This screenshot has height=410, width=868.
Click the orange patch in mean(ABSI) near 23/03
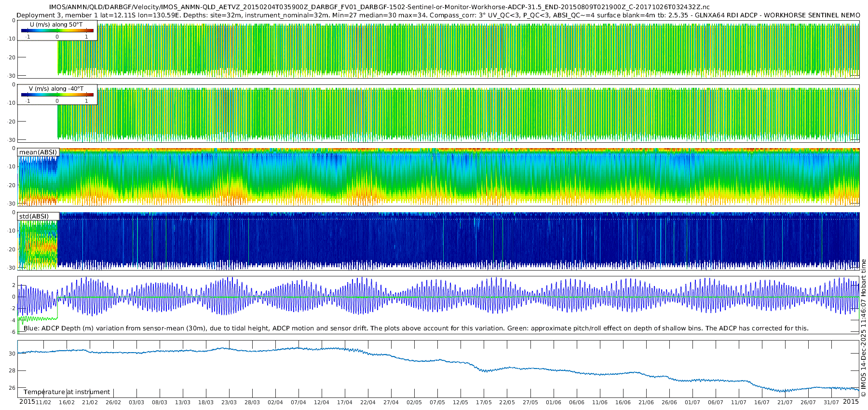point(235,192)
